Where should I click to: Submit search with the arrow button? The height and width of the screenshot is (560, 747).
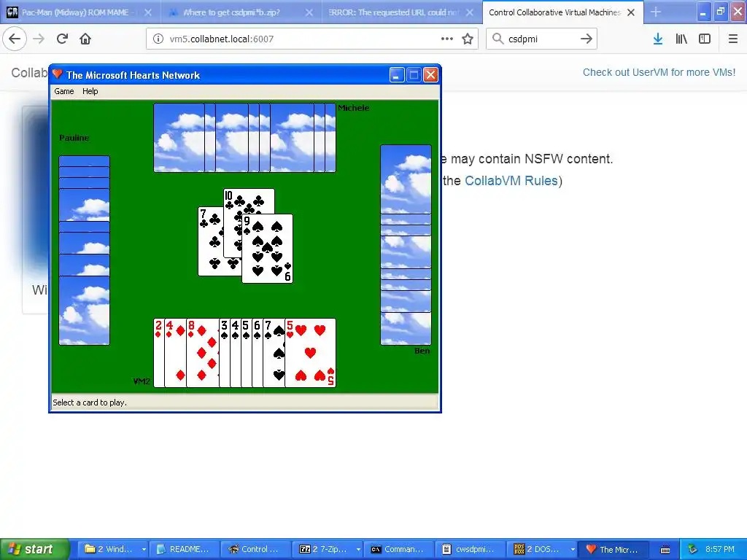(587, 39)
